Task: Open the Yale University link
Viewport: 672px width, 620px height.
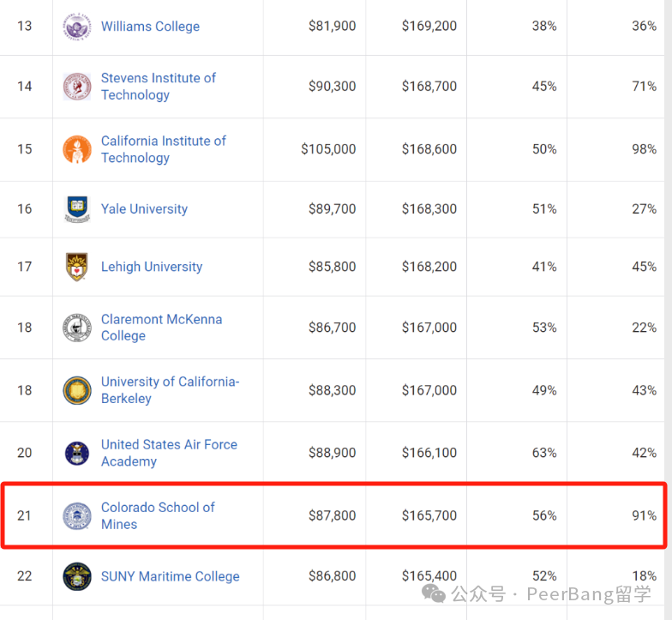Action: pyautogui.click(x=144, y=209)
